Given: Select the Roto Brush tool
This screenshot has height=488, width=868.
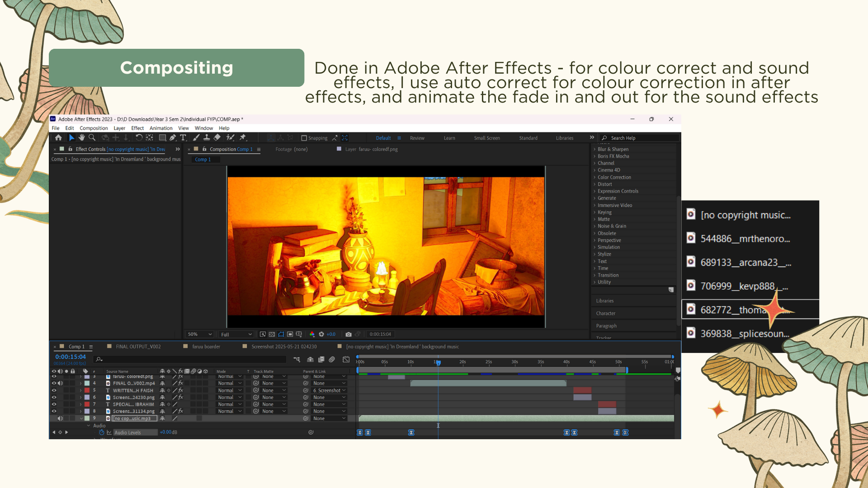Looking at the screenshot, I should click(x=230, y=138).
